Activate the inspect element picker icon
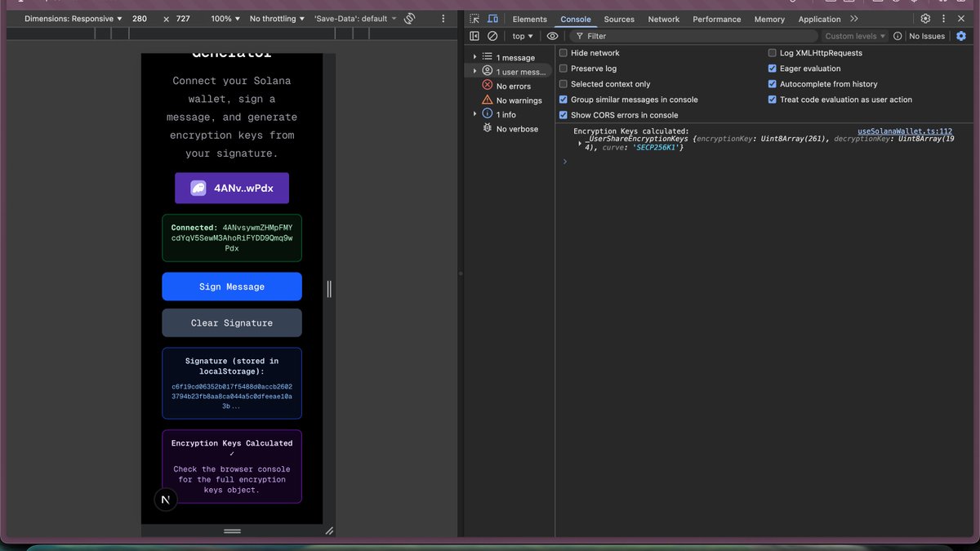The height and width of the screenshot is (551, 980). coord(474,19)
